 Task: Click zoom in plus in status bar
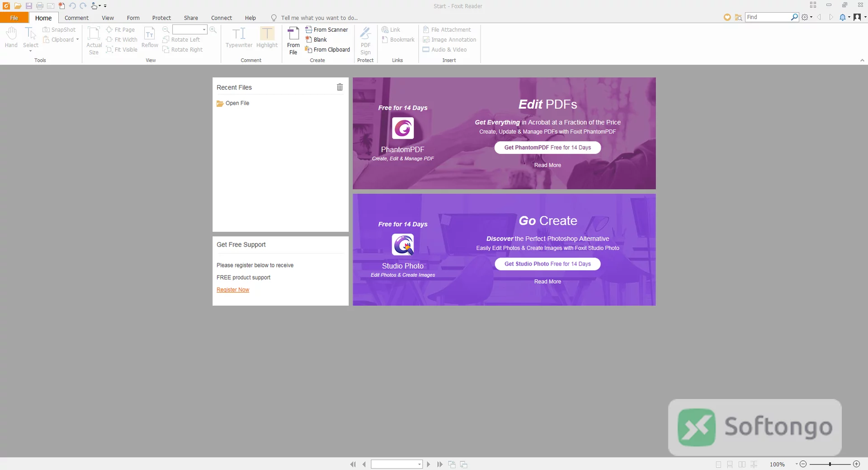pos(856,464)
